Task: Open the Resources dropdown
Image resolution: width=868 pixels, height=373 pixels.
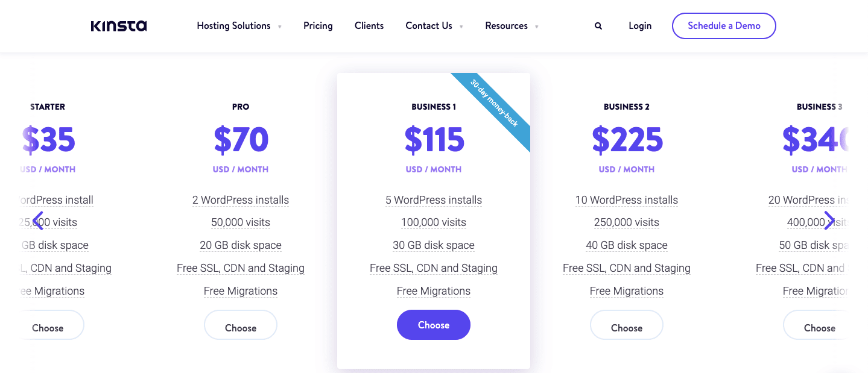Action: coord(511,25)
